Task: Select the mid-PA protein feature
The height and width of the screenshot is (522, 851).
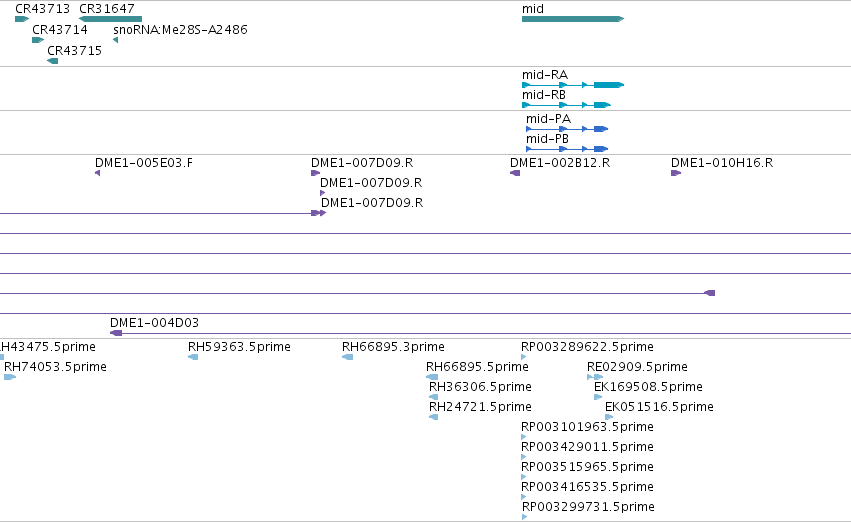Action: click(567, 129)
